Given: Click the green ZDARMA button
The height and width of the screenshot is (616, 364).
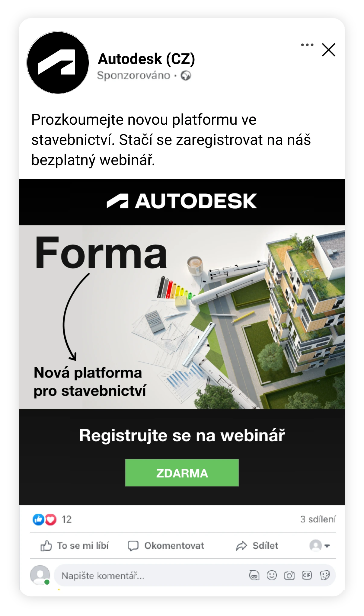Looking at the screenshot, I should (182, 473).
